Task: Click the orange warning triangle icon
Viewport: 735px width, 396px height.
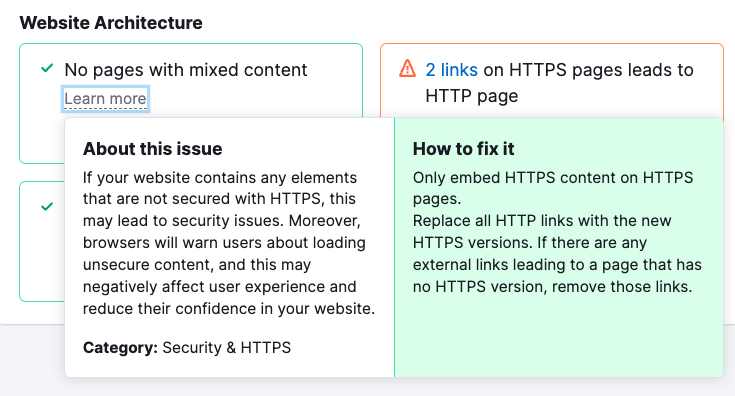Action: pos(407,68)
